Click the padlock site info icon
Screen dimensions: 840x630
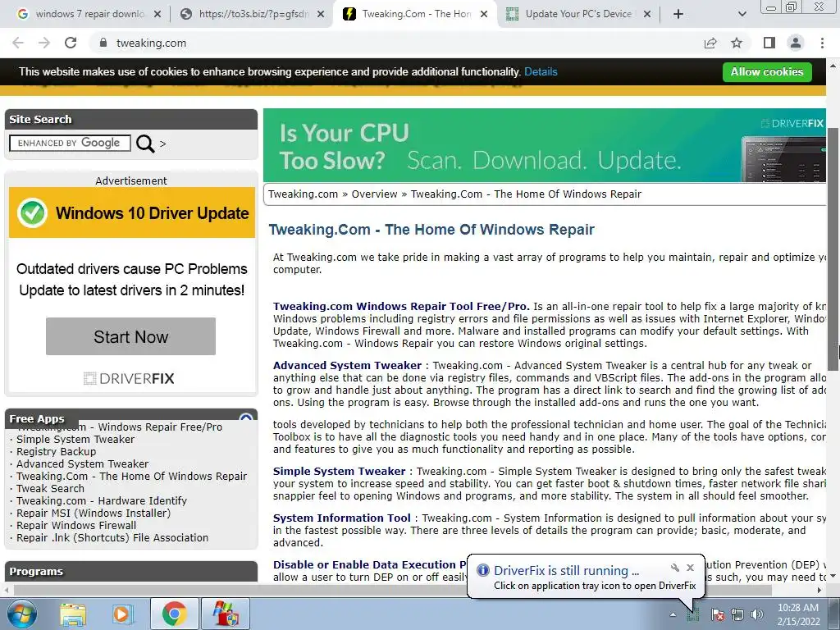[x=103, y=43]
